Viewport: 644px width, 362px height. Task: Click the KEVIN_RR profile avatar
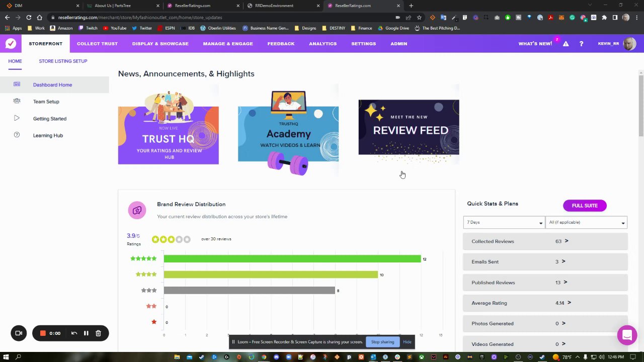point(629,44)
